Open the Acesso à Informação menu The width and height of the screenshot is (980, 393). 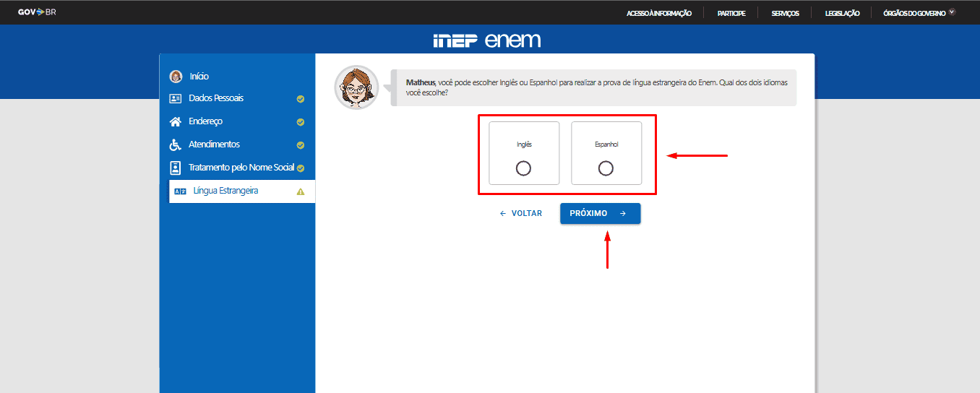pos(659,13)
